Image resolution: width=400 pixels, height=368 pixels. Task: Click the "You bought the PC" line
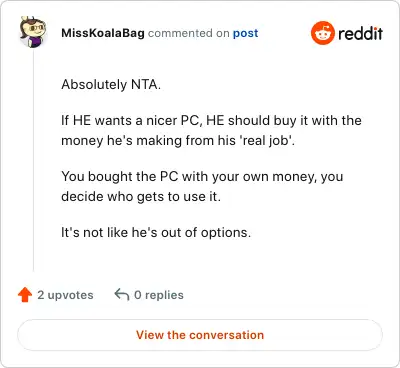point(202,177)
